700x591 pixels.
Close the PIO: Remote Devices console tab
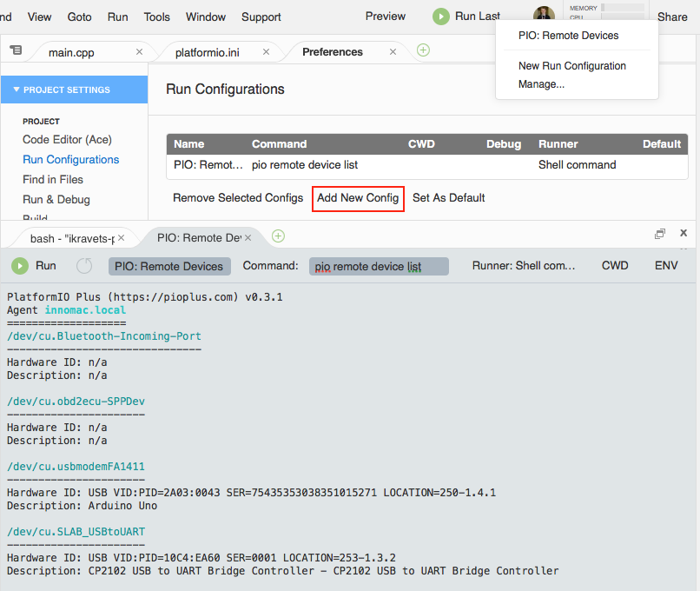[x=248, y=238]
